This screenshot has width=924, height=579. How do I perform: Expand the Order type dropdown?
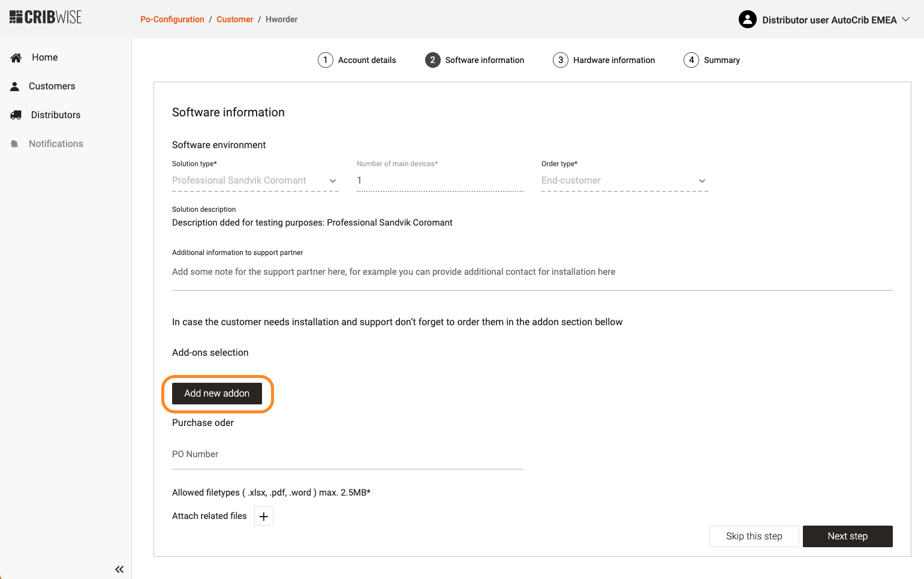click(x=624, y=181)
